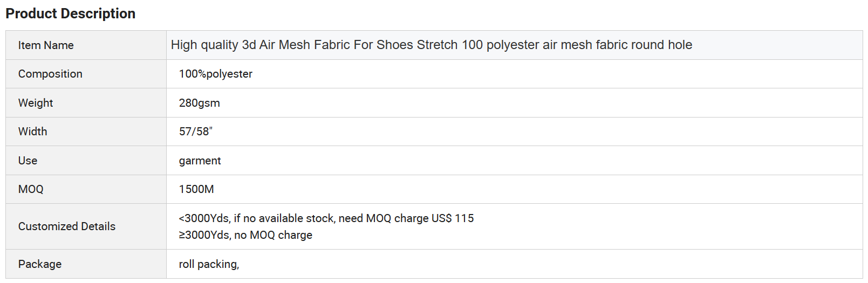The image size is (868, 283).
Task: Select the Package label cell
Action: point(86,264)
